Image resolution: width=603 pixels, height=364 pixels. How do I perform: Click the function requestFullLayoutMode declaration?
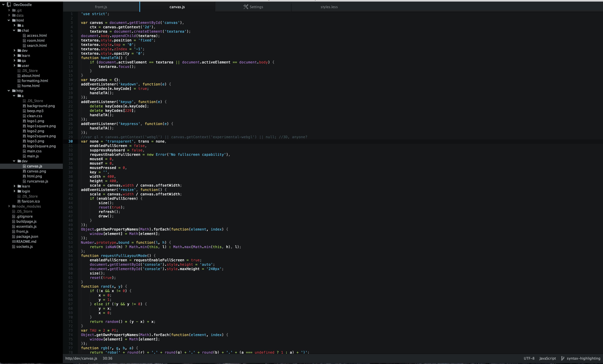[x=118, y=255]
